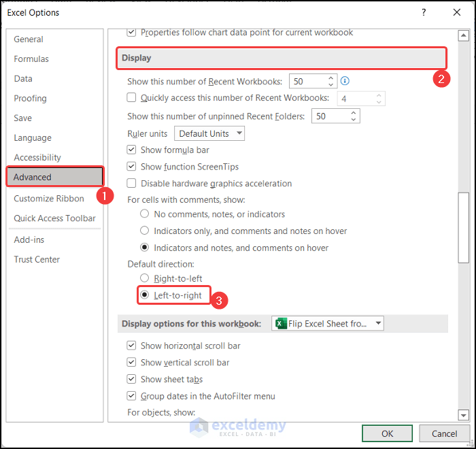This screenshot has height=449, width=476.
Task: Enable Disable hardware graphics acceleration
Action: tap(131, 183)
